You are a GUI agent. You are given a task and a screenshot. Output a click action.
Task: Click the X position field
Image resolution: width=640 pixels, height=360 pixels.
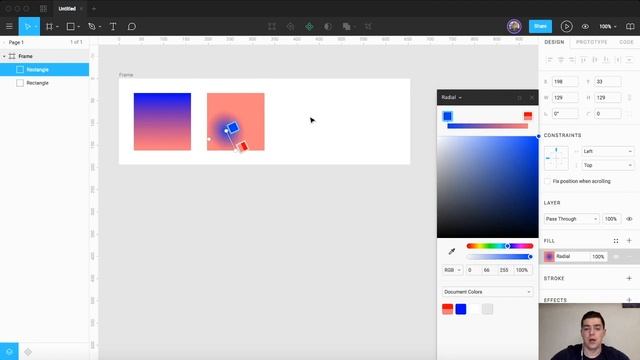coord(565,82)
